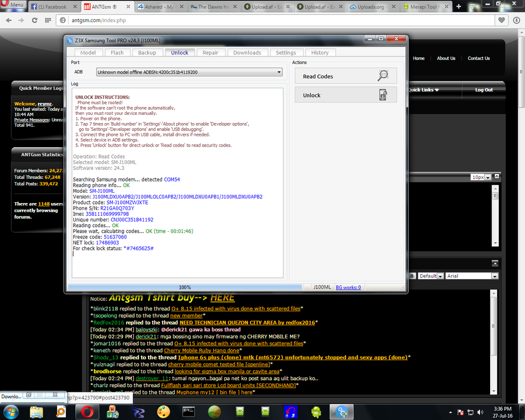Open a new browser tab with plus

pyautogui.click(x=458, y=7)
